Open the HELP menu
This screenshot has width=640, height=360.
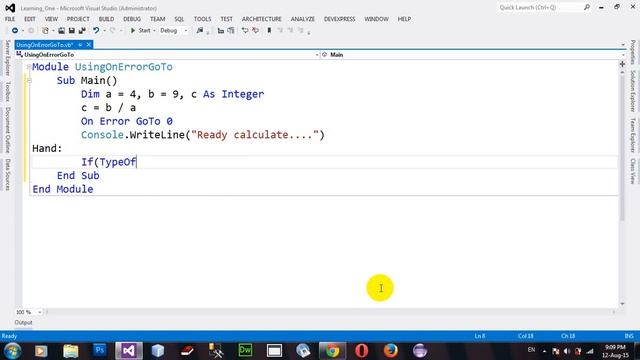(x=404, y=19)
